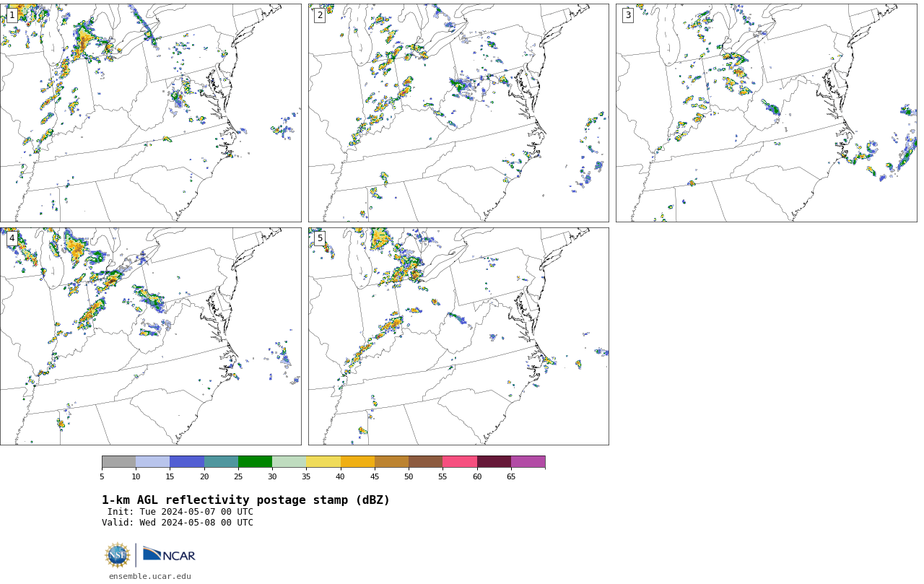Click the Valid: Wed 2024-05-08 00 UTC text
The image size is (924, 584).
click(x=178, y=523)
